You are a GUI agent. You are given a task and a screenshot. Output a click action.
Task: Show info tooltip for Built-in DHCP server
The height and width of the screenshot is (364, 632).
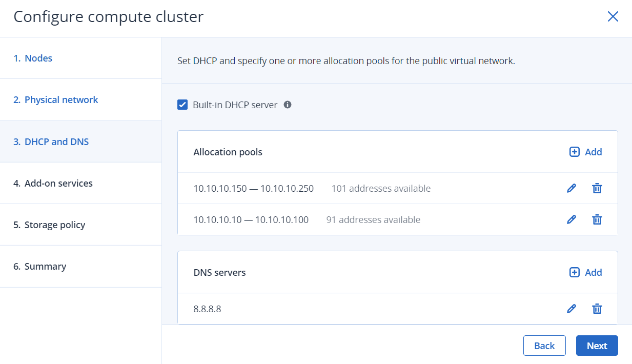288,105
